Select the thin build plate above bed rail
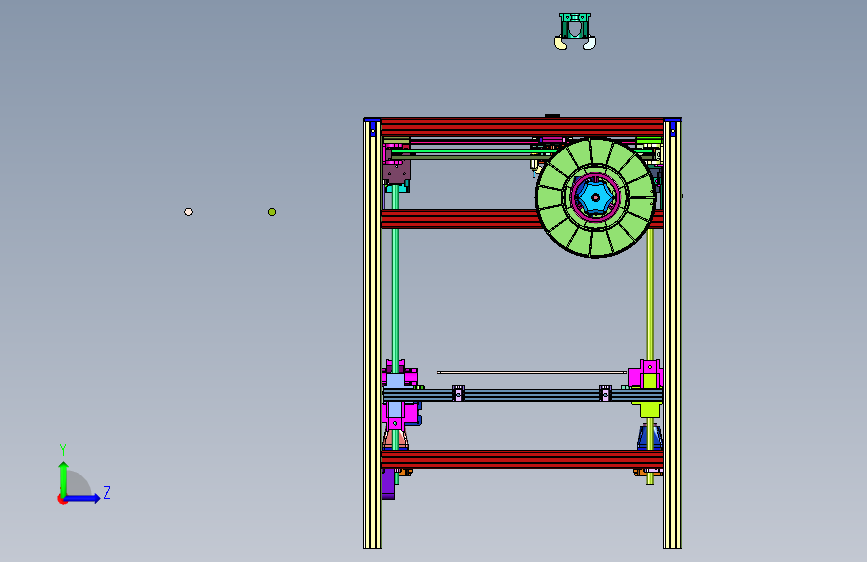The width and height of the screenshot is (867, 562). coord(531,372)
